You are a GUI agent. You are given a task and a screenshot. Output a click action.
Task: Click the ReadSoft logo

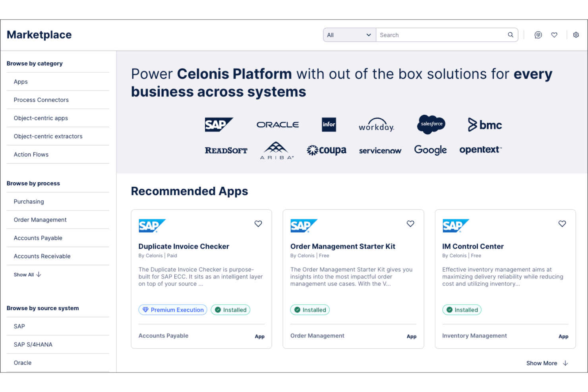tap(226, 151)
